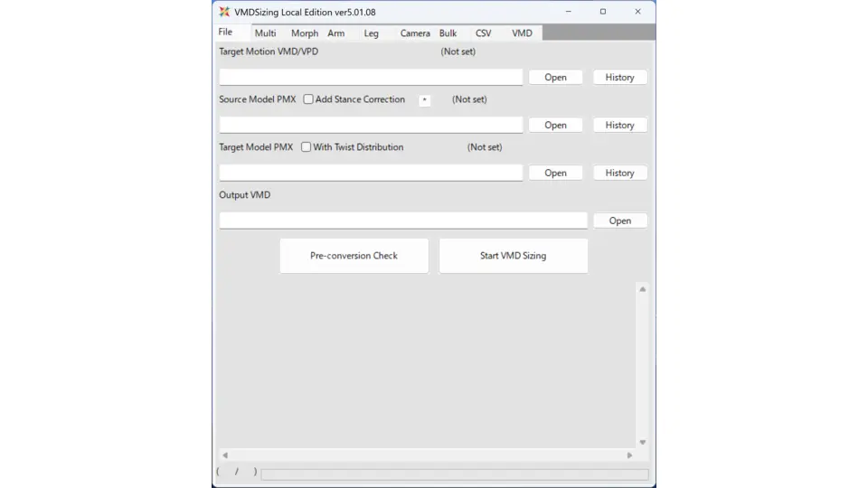Switch to the Bulk tab

[x=448, y=33]
